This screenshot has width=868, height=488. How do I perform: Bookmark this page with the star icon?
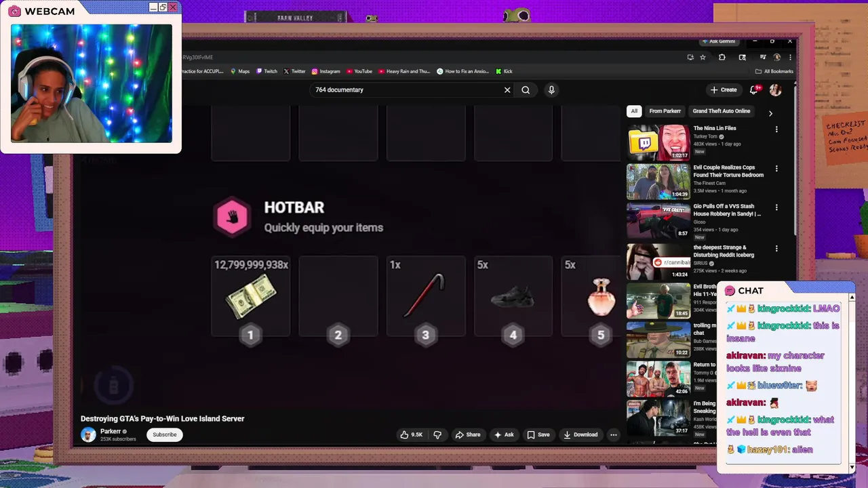(703, 58)
